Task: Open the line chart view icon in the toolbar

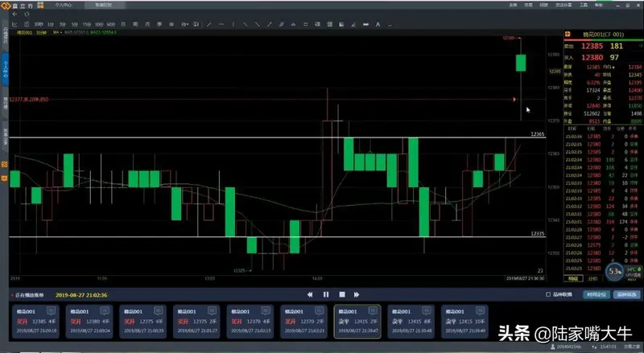Action: tap(14, 25)
